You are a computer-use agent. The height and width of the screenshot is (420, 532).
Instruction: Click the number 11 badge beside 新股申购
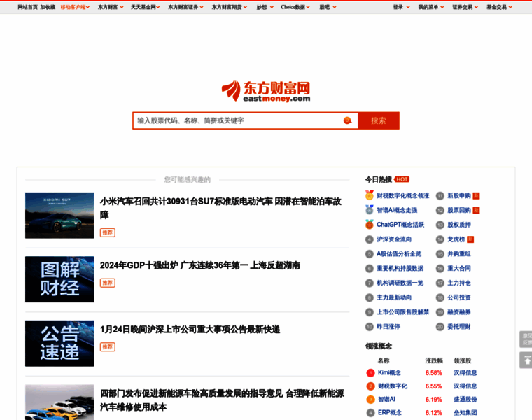point(440,196)
